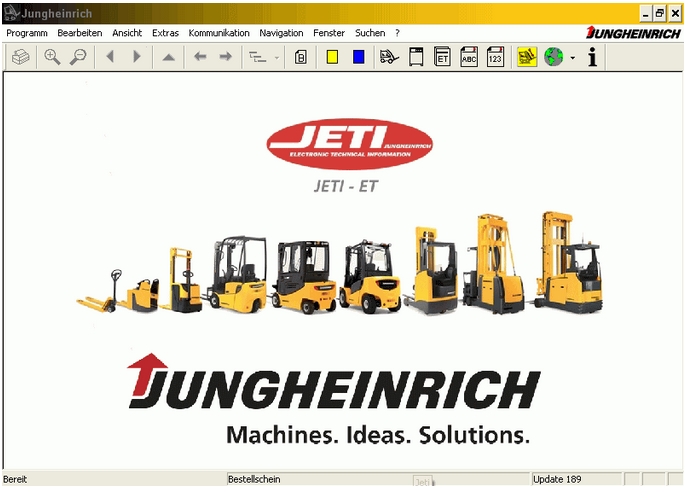This screenshot has width=685, height=492.
Task: Go to next page with right triangle
Action: [x=137, y=56]
